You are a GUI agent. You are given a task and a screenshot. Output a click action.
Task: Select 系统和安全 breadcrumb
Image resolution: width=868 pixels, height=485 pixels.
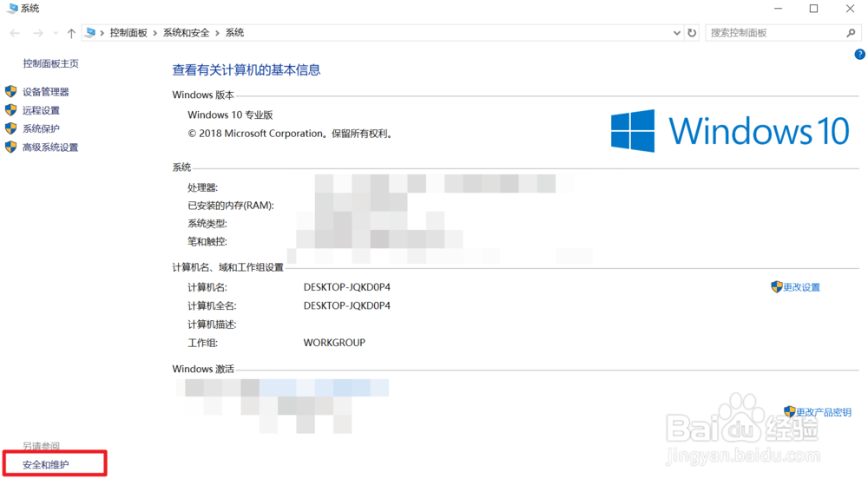[186, 33]
